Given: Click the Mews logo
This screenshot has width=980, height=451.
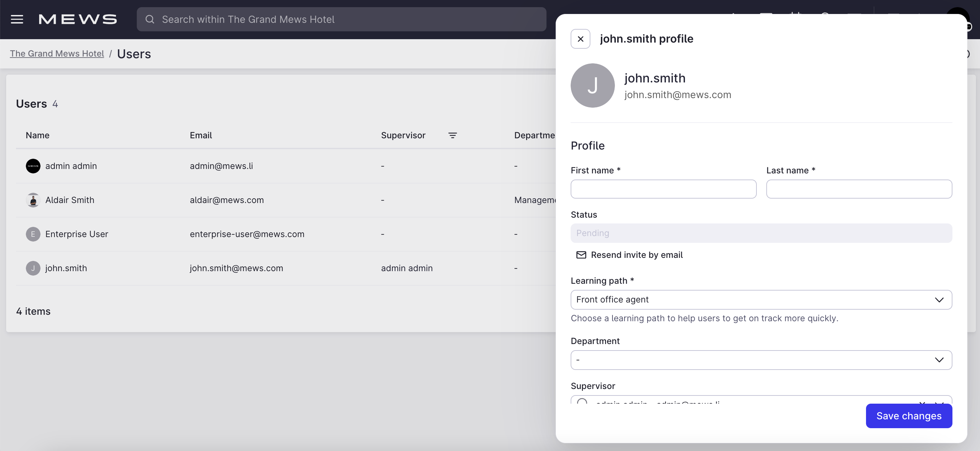Looking at the screenshot, I should tap(78, 19).
